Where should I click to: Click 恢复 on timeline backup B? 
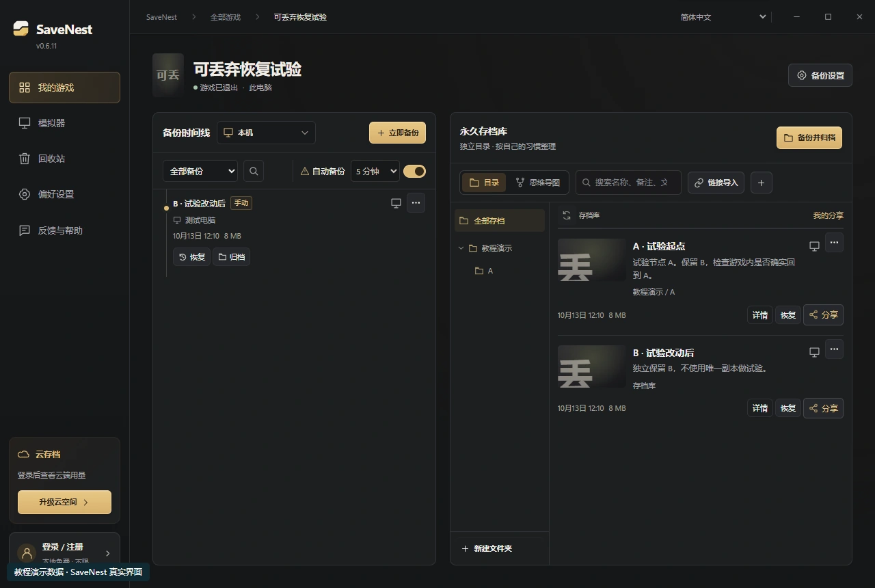click(191, 257)
